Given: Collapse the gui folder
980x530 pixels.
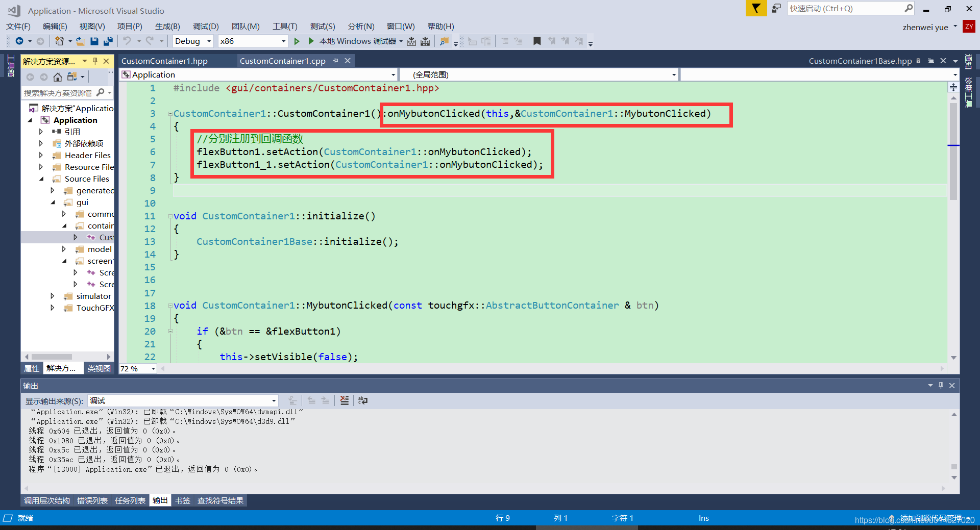Looking at the screenshot, I should 53,202.
